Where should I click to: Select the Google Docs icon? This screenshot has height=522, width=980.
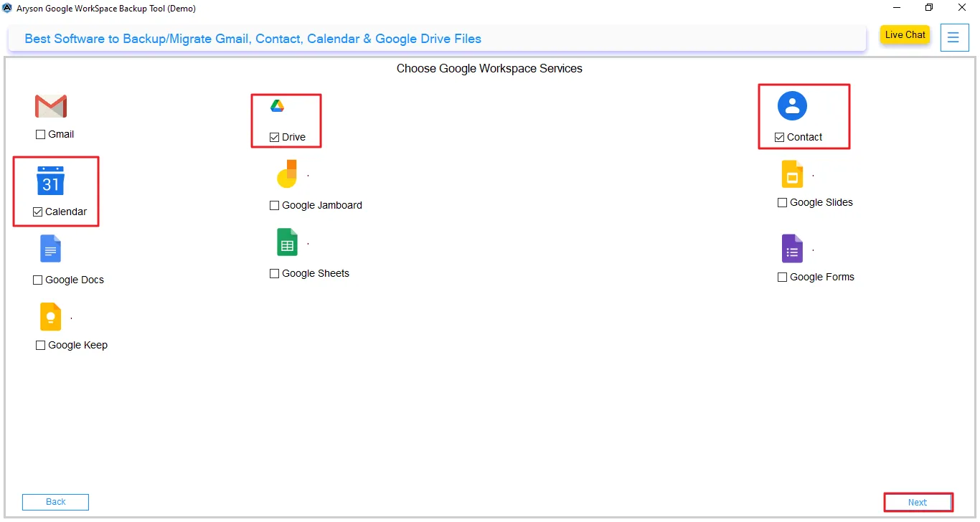(50, 249)
